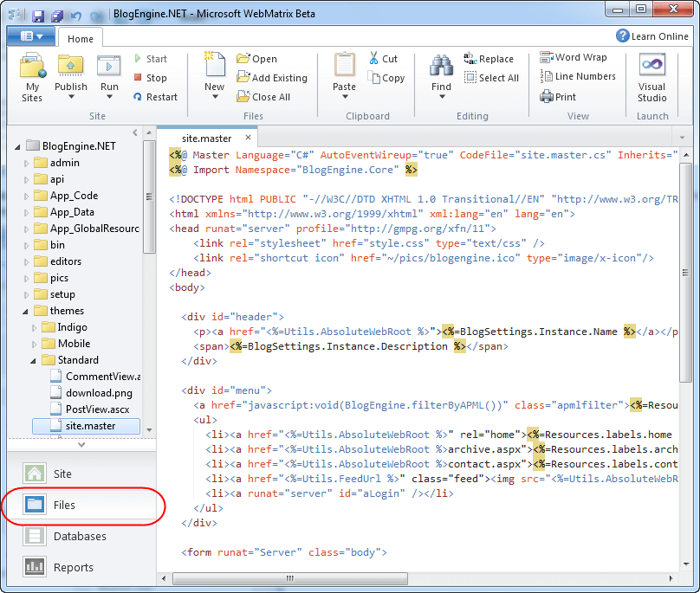This screenshot has width=700, height=593.
Task: Click Select All in the Editing group
Action: pos(491,78)
